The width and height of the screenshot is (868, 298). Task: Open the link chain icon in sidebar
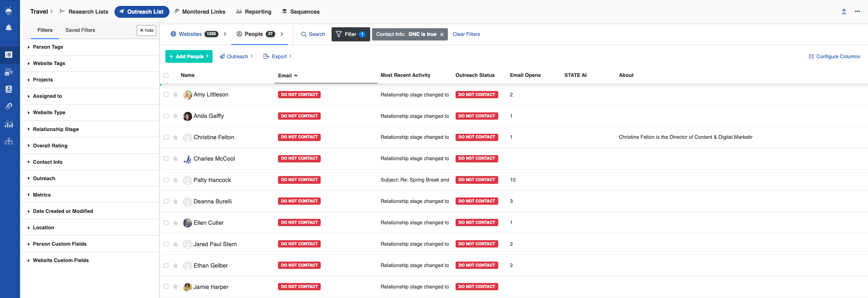(9, 106)
